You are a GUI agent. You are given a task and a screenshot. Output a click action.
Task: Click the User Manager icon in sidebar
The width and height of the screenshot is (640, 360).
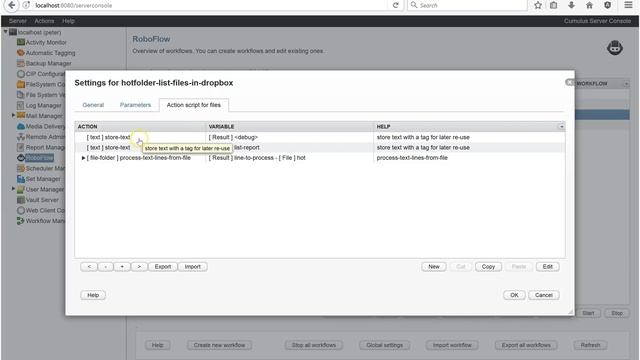pyautogui.click(x=21, y=189)
